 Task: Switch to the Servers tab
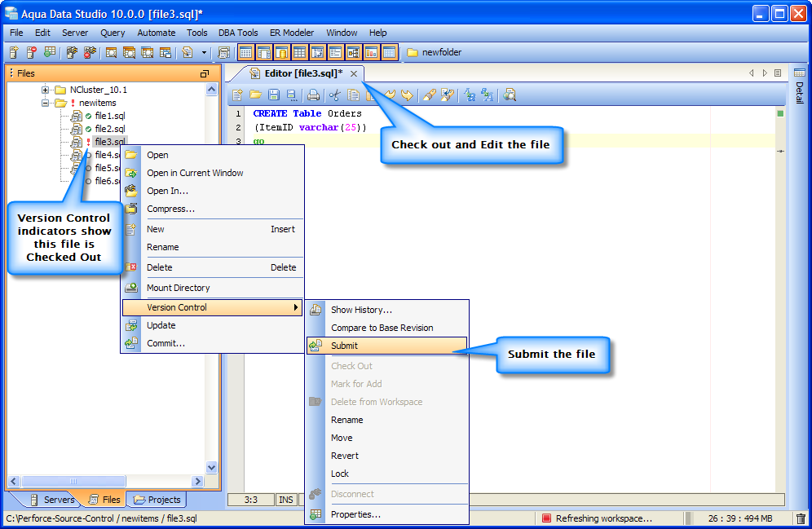[53, 500]
